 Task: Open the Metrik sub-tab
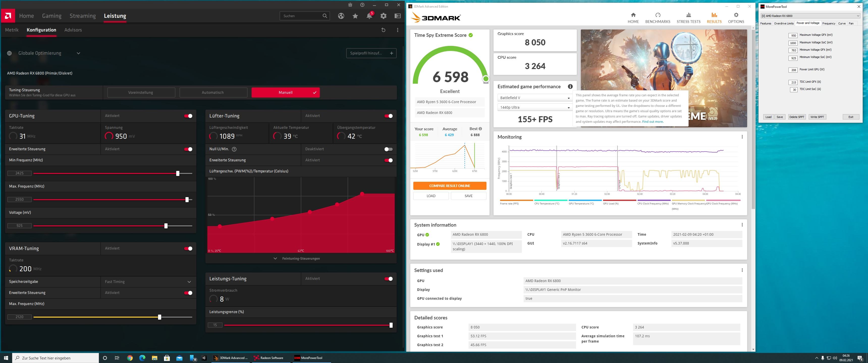(x=12, y=30)
